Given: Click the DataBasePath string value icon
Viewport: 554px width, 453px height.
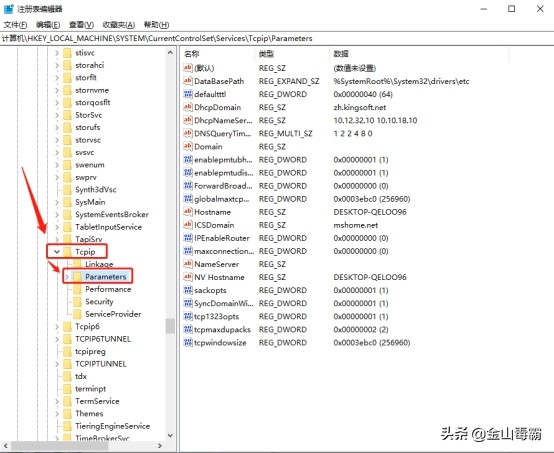Looking at the screenshot, I should coord(188,81).
